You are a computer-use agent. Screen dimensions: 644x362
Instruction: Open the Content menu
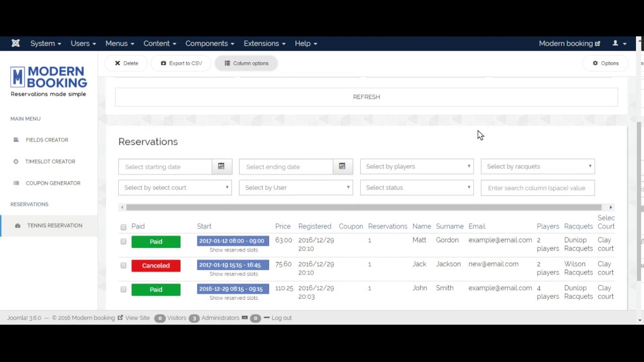(x=159, y=43)
